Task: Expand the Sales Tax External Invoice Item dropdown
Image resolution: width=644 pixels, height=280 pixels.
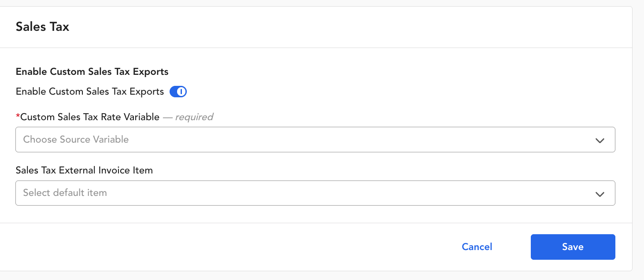Action: coord(315,193)
